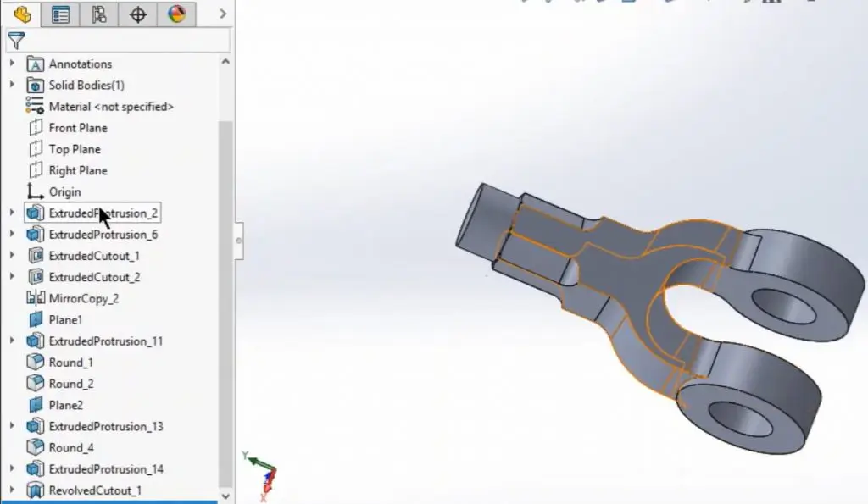Open the DisplayManager colored sphere icon
The image size is (868, 504).
pyautogui.click(x=176, y=14)
